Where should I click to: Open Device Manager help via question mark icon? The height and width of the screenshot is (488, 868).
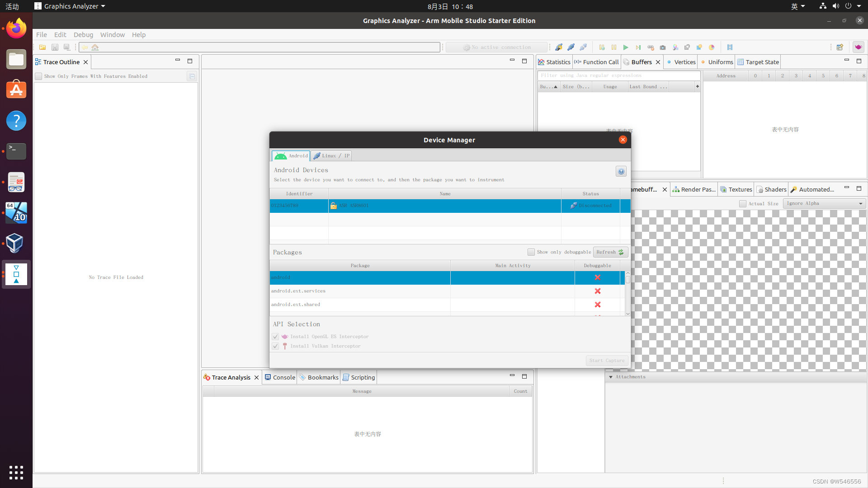click(621, 171)
